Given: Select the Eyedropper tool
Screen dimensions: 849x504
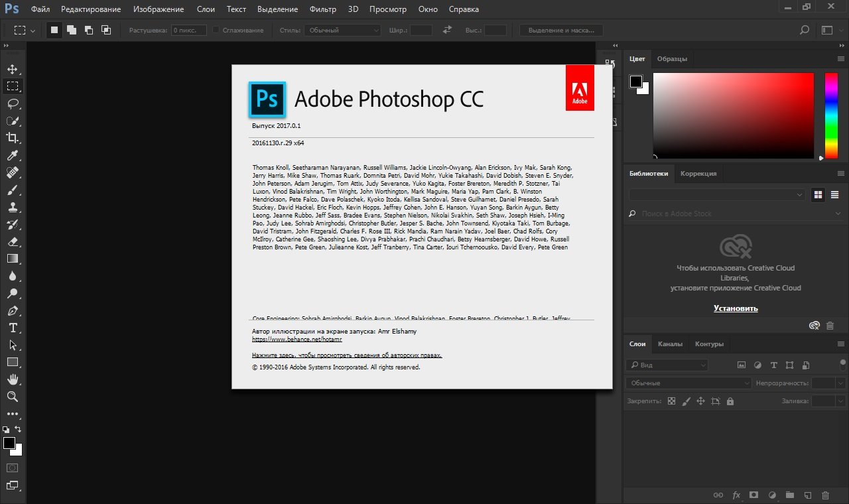Looking at the screenshot, I should 13,156.
